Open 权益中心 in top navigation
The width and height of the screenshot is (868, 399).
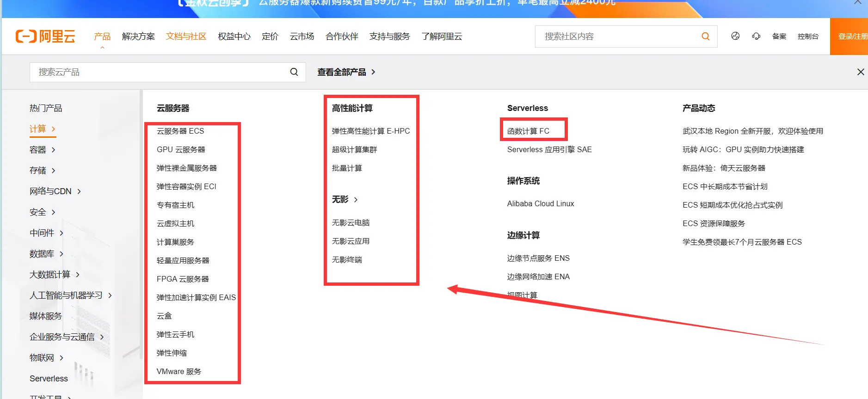tap(234, 36)
